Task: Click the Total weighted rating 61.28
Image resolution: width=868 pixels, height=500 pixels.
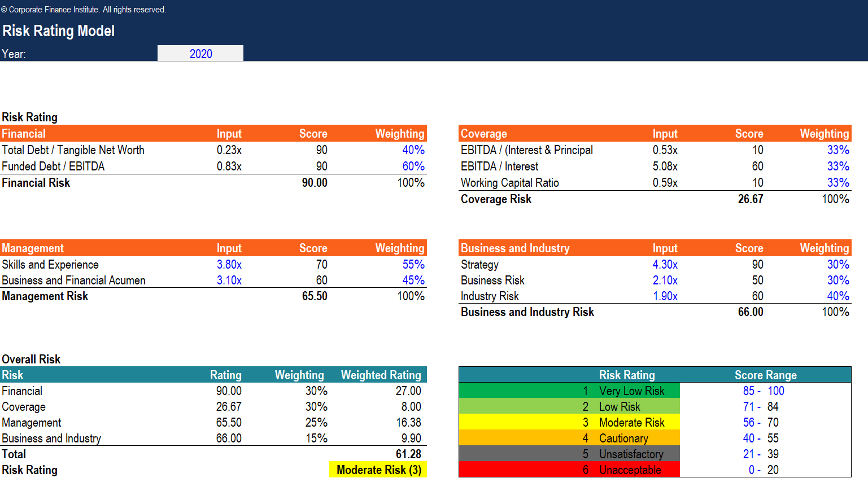Action: [x=408, y=454]
